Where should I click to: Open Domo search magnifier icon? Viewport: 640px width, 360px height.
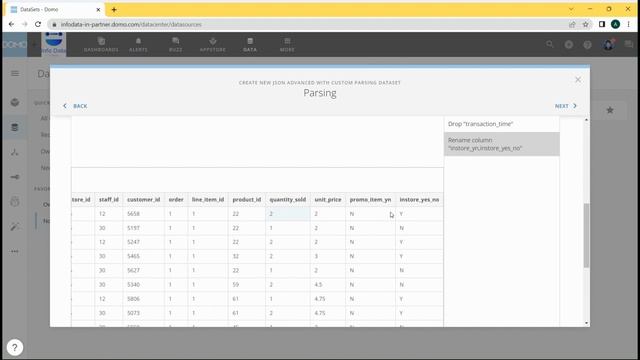point(550,44)
